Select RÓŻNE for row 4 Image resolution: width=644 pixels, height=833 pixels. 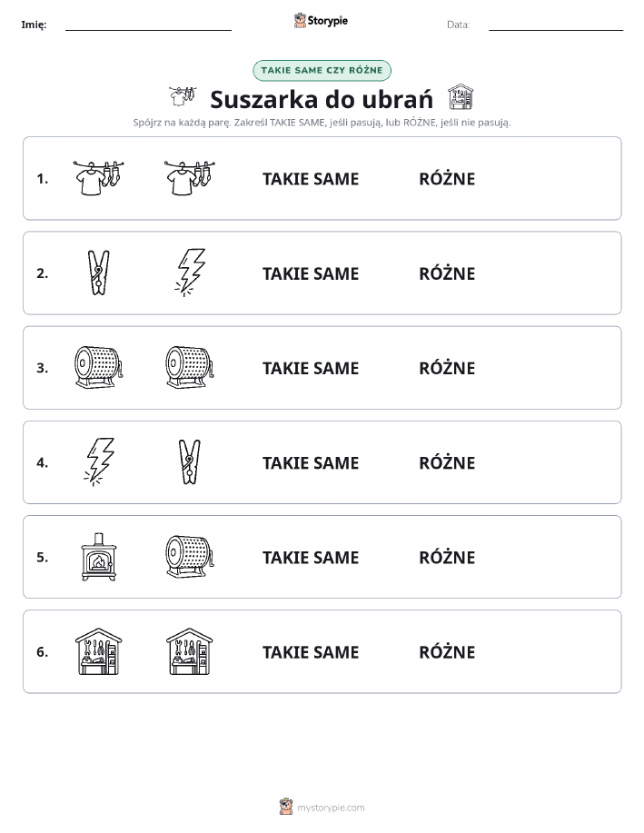pos(447,462)
